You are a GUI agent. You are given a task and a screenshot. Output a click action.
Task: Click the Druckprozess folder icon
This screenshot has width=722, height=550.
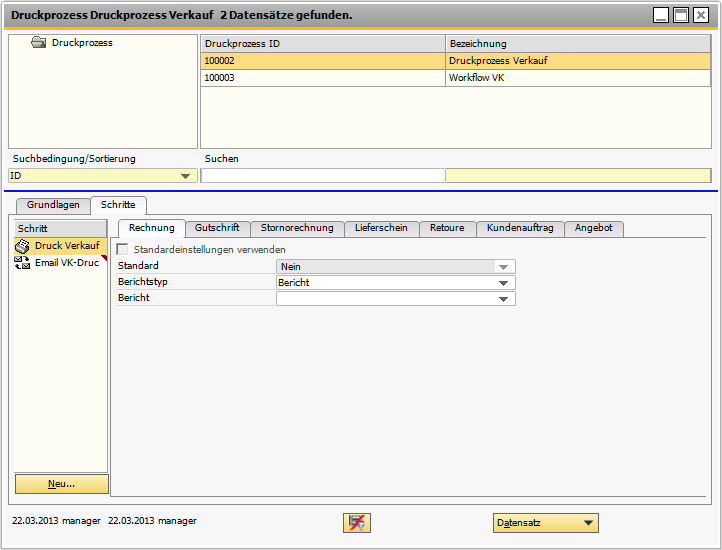coord(39,43)
